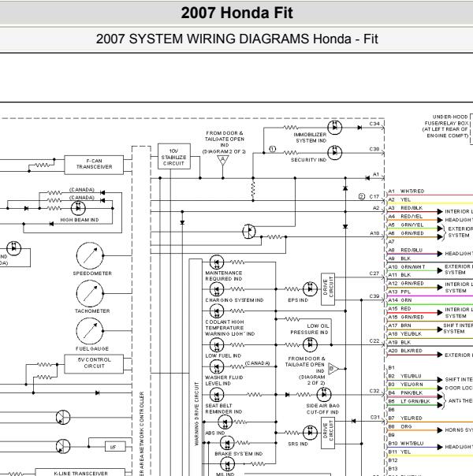
Task: Click the "UNDER-HOOD FUSE/RELAY BOX" label
Action: (446, 120)
